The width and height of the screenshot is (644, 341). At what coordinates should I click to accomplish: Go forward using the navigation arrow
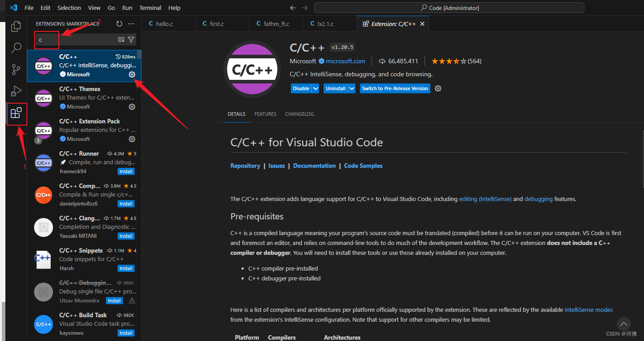[x=305, y=8]
